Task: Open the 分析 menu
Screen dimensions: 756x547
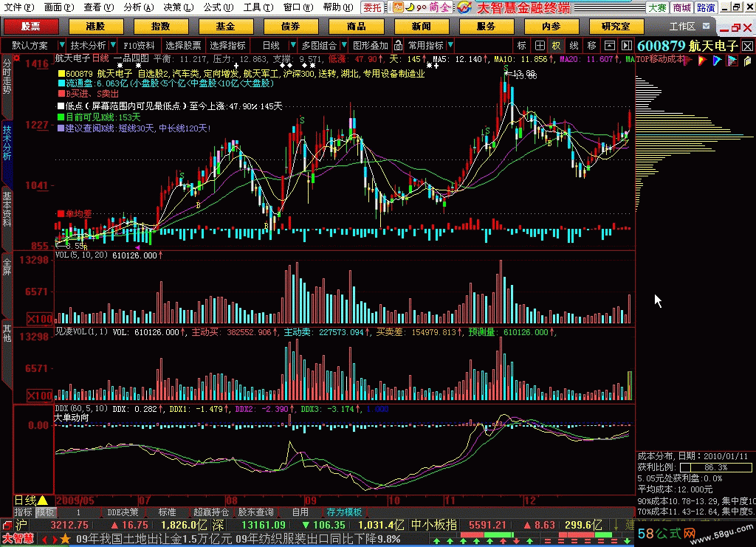Action: [x=138, y=7]
